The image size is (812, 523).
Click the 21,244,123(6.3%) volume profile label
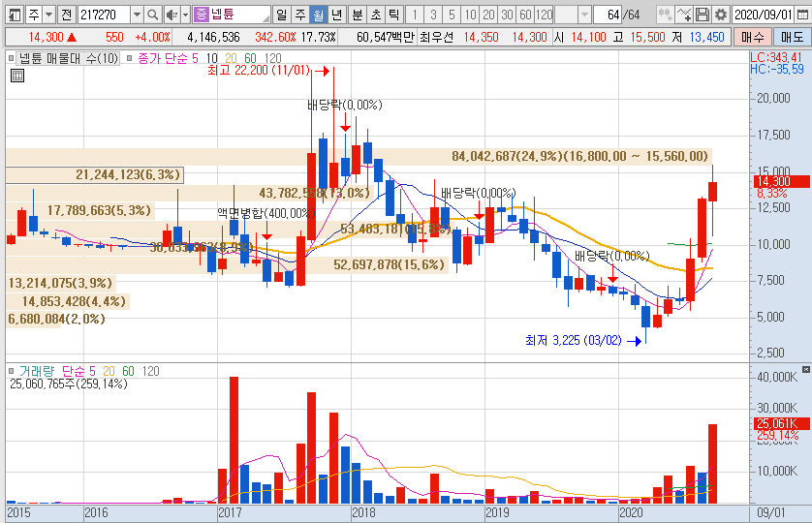pyautogui.click(x=127, y=174)
